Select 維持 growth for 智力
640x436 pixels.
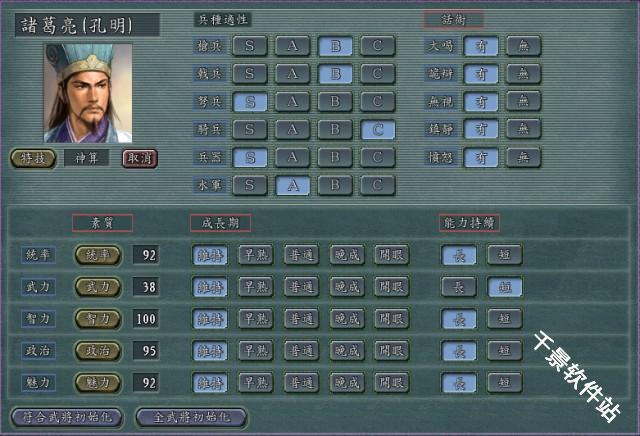pos(210,319)
